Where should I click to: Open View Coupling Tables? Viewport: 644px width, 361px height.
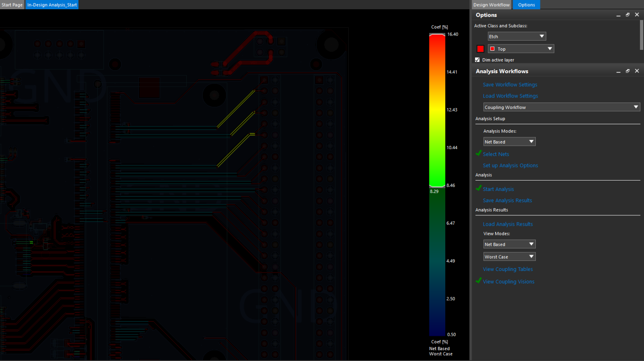point(508,269)
